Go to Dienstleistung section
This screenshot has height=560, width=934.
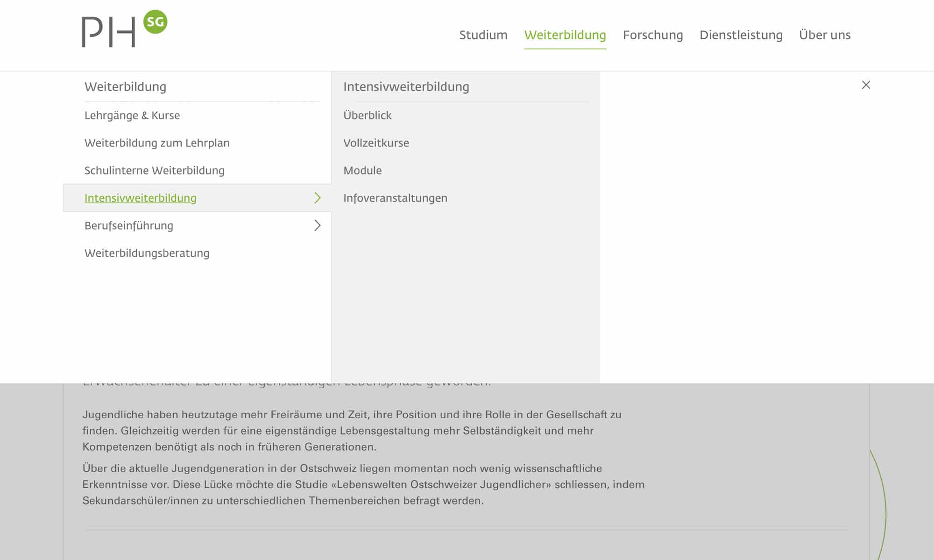[741, 35]
